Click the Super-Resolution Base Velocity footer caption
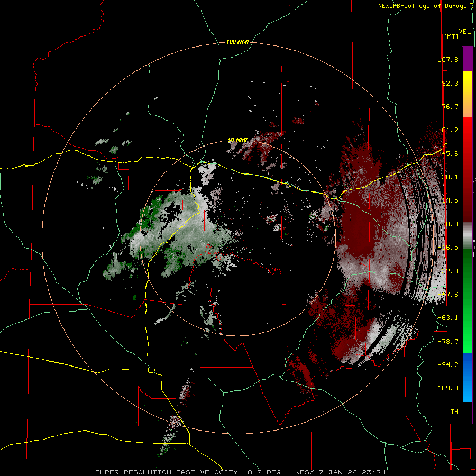The image size is (476, 476). tap(241, 472)
